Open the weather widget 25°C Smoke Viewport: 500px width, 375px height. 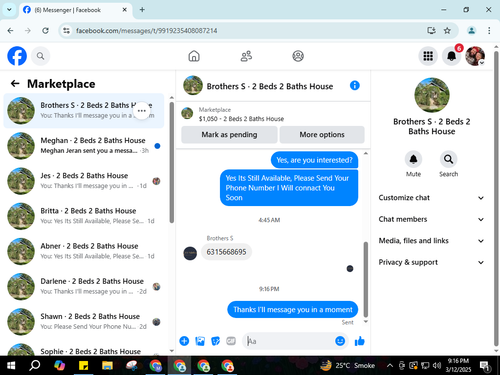pyautogui.click(x=347, y=366)
